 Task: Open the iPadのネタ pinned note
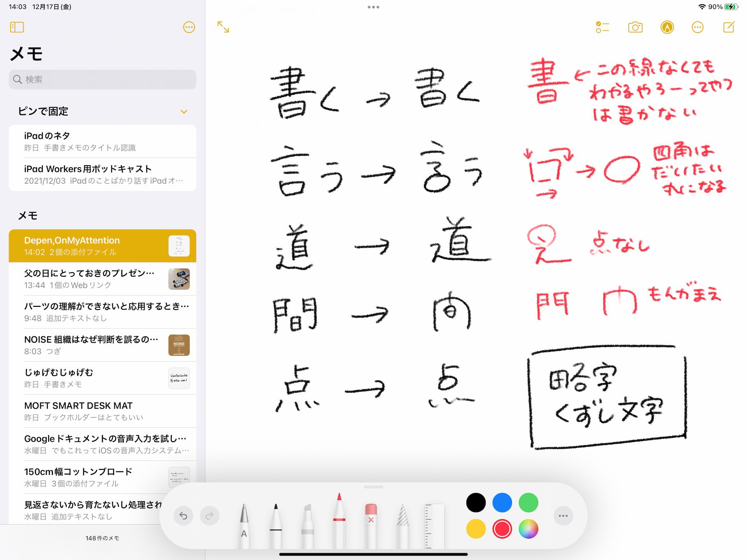pos(102,141)
